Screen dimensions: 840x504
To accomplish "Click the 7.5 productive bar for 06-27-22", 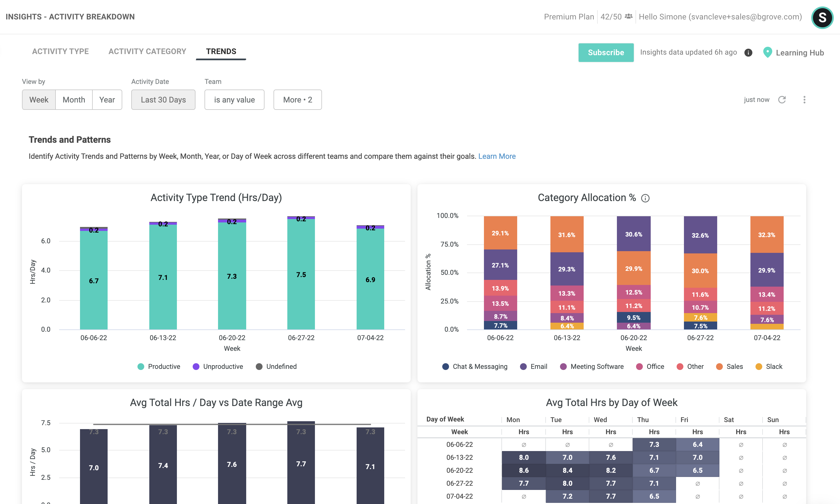I will pyautogui.click(x=301, y=274).
